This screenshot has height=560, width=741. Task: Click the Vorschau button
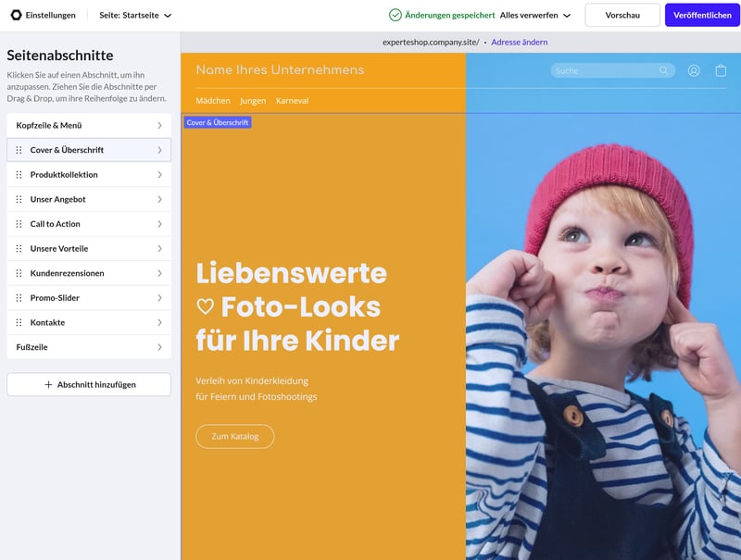[x=622, y=15]
